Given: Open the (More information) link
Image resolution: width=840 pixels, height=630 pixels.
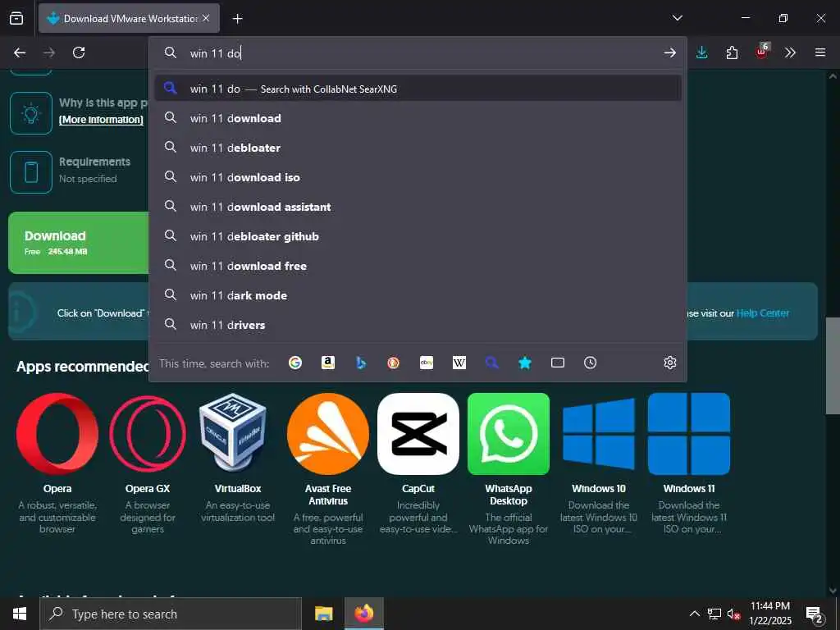Looking at the screenshot, I should click(101, 120).
